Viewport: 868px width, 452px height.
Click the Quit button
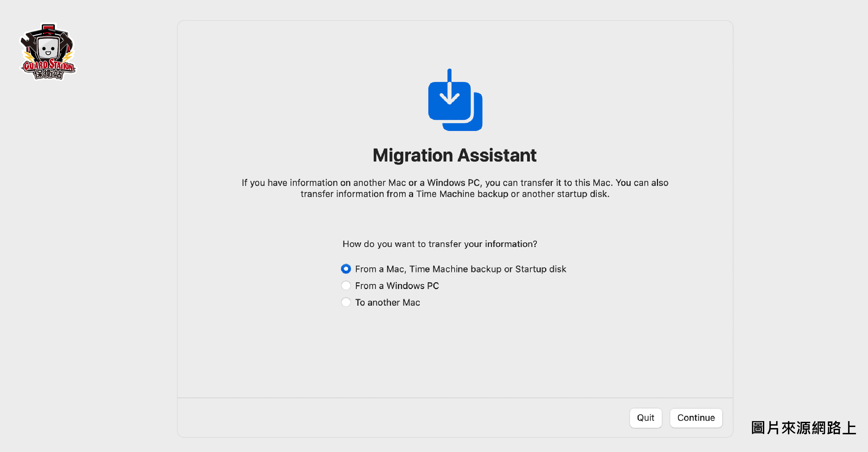pyautogui.click(x=646, y=418)
